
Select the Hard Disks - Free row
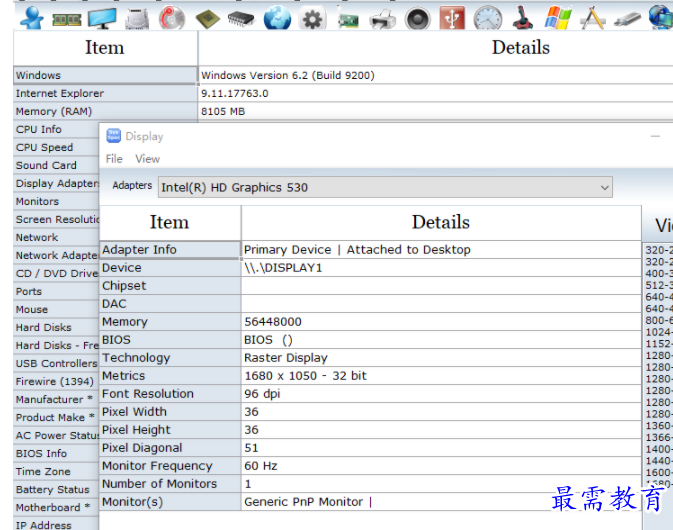pos(56,345)
